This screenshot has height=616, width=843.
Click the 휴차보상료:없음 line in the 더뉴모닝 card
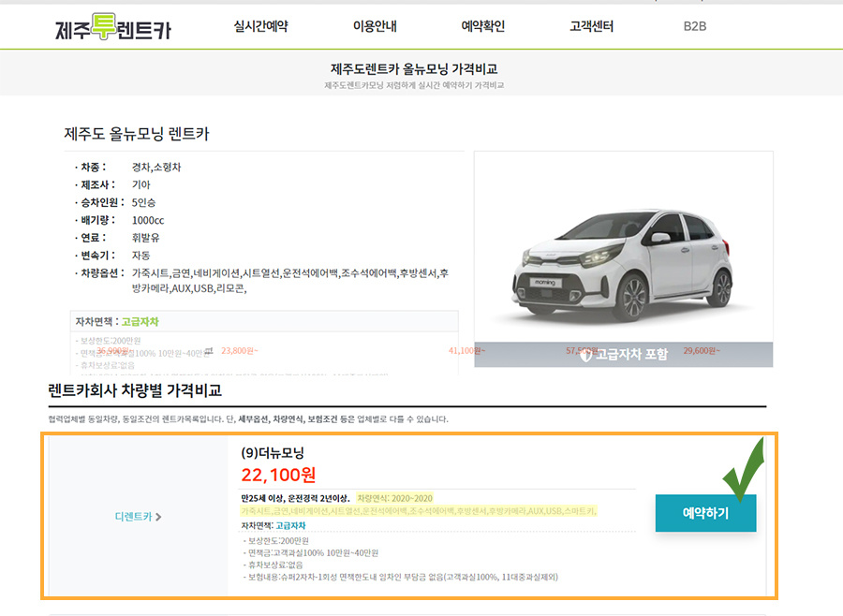coord(274,565)
